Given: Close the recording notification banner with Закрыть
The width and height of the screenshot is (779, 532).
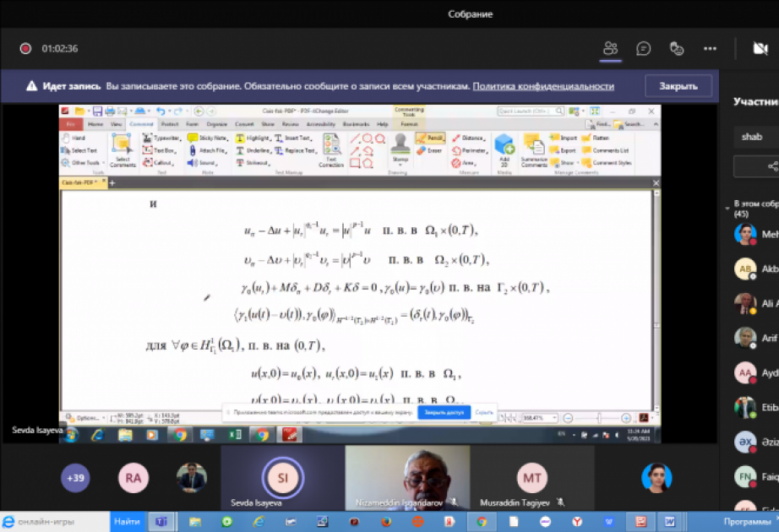Looking at the screenshot, I should point(678,86).
